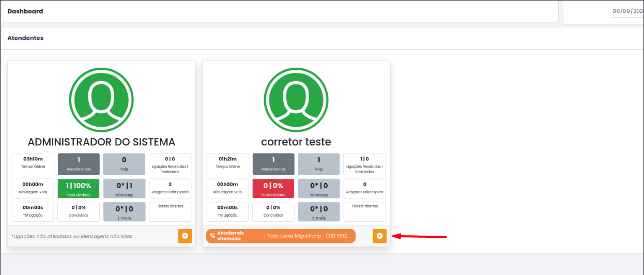Click the Whatsapp tile showing 0*|1
This screenshot has height=275, width=644.
(x=124, y=188)
